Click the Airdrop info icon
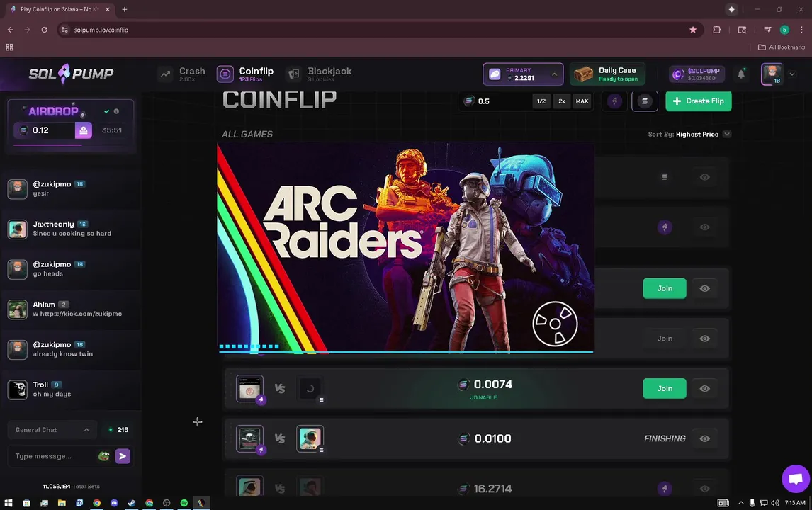The image size is (812, 510). [116, 111]
